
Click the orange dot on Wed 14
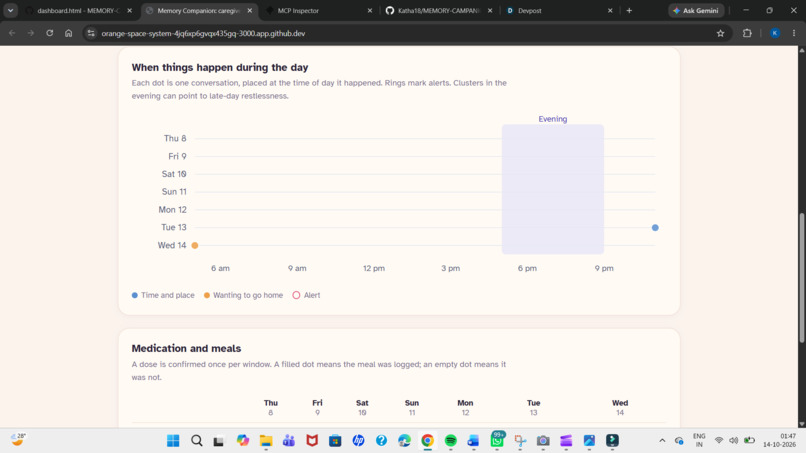[195, 245]
